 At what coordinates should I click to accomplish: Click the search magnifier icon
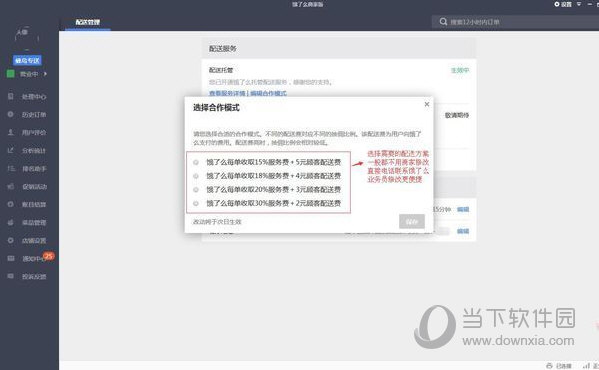click(x=443, y=22)
